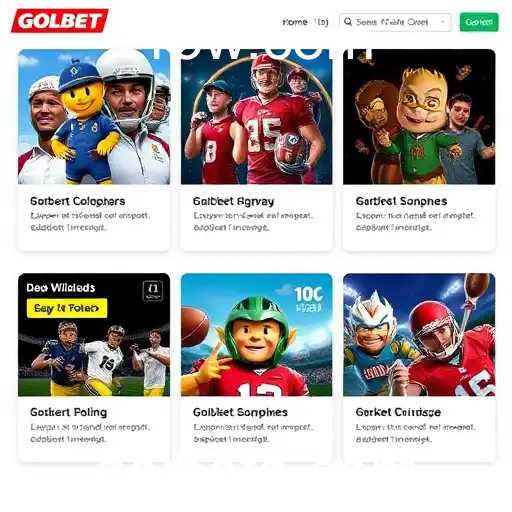512x512 pixels.
Task: Focus the search input field
Action: (395, 22)
